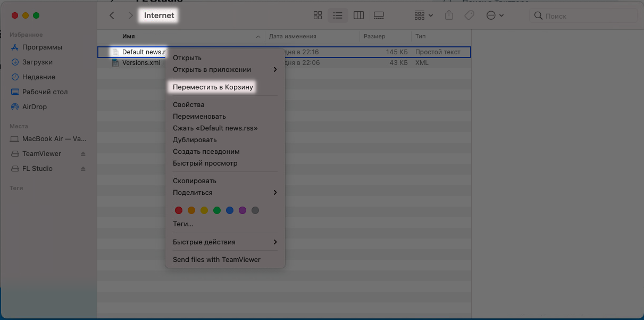Screen dimensions: 644x320
Task: Go forward with the right chevron button
Action: click(130, 15)
